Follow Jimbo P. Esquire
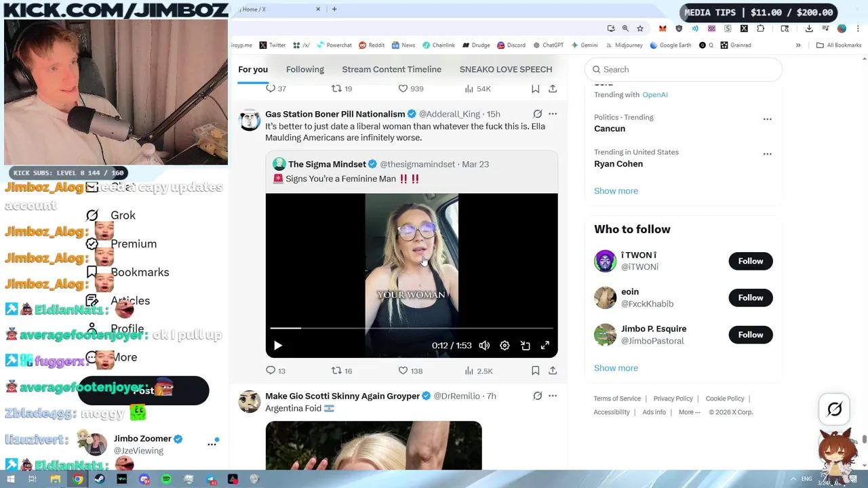Viewport: 868px width, 488px height. pyautogui.click(x=751, y=335)
